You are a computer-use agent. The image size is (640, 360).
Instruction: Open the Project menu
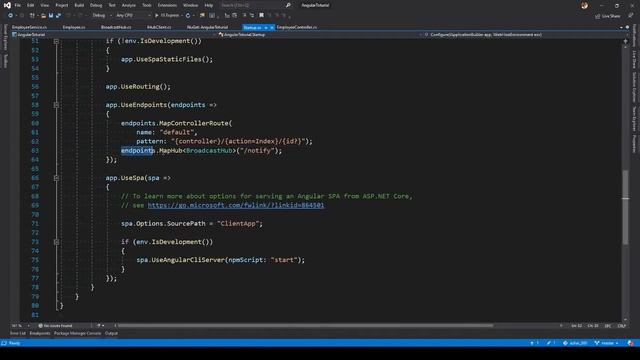pos(62,5)
